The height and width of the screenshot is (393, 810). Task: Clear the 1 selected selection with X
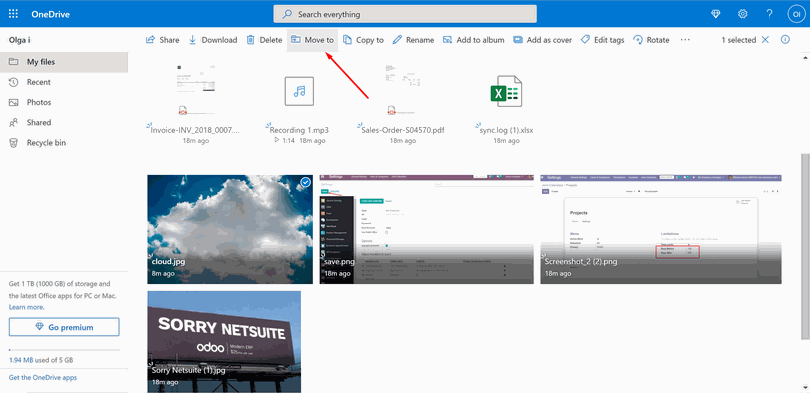766,40
